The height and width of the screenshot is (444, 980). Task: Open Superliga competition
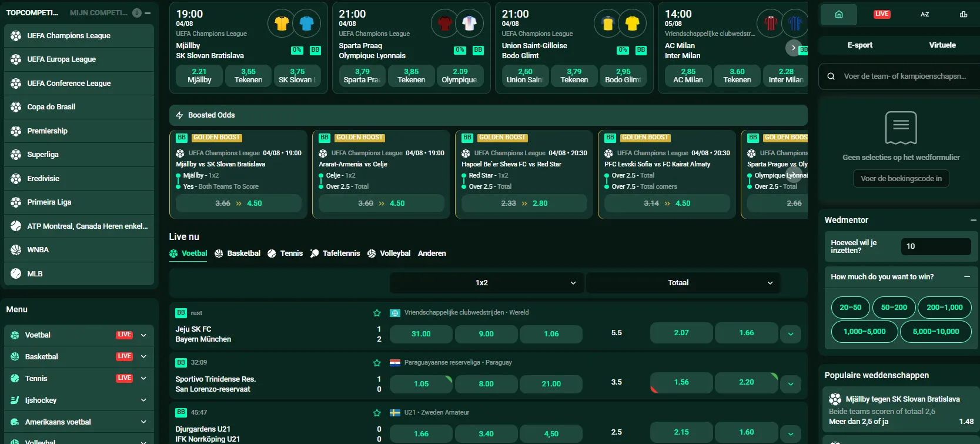point(79,155)
